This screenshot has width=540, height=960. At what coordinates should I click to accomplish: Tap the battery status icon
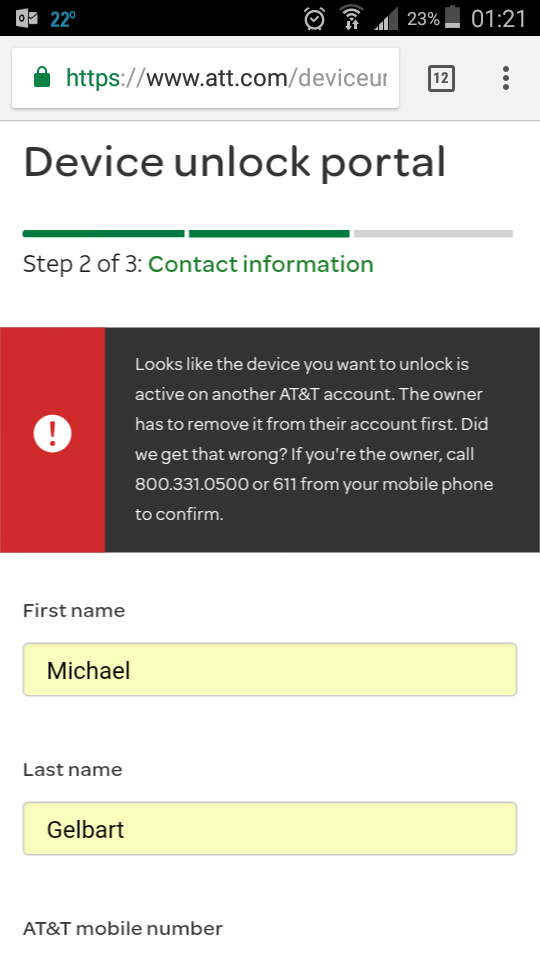pyautogui.click(x=452, y=17)
